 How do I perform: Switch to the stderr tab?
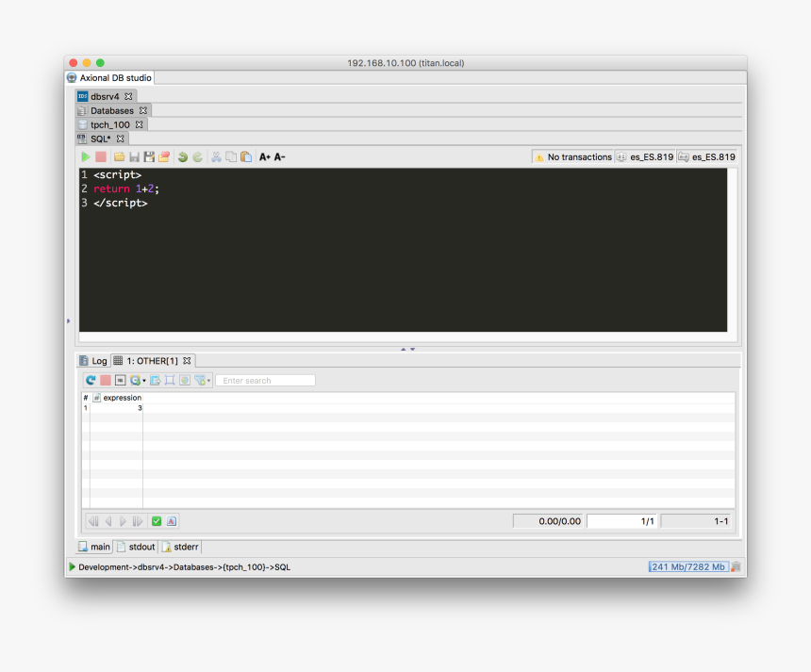(x=180, y=547)
